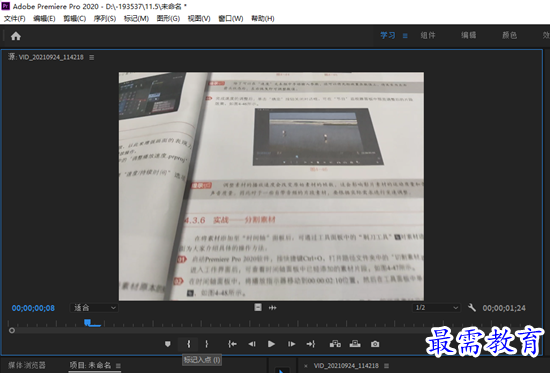The width and height of the screenshot is (550, 373).
Task: Click the Mark Out point button
Action: (x=207, y=344)
